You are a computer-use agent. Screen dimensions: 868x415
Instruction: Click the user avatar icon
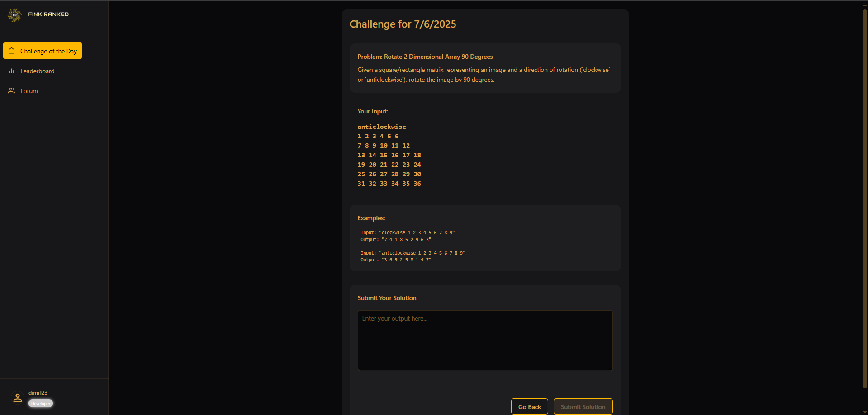coord(18,398)
